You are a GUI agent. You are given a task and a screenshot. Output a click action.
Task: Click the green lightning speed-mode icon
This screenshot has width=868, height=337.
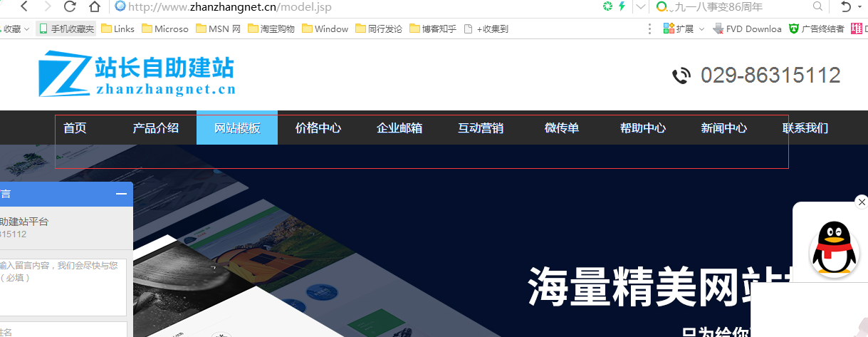click(622, 7)
